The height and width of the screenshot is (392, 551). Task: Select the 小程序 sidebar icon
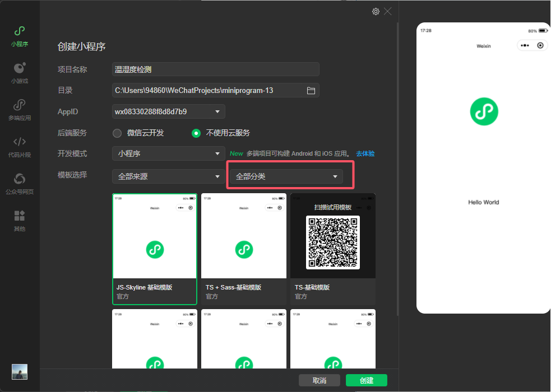pos(20,35)
